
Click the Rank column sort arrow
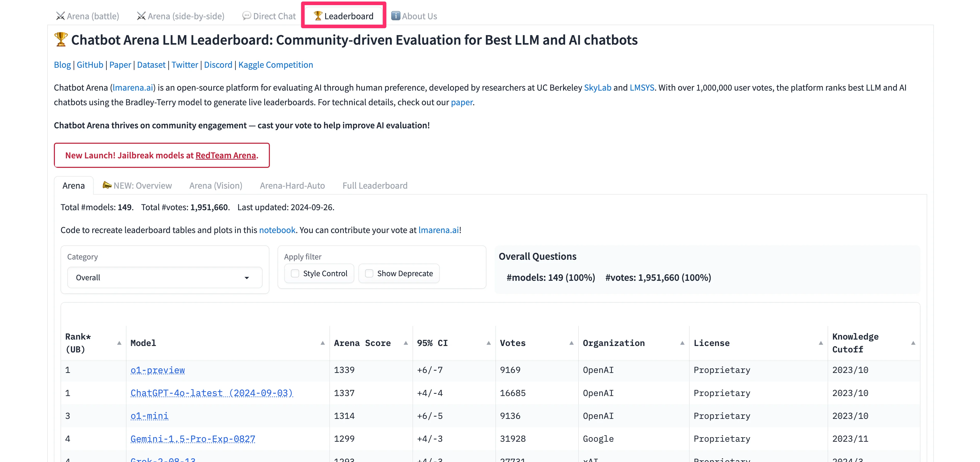tap(119, 343)
